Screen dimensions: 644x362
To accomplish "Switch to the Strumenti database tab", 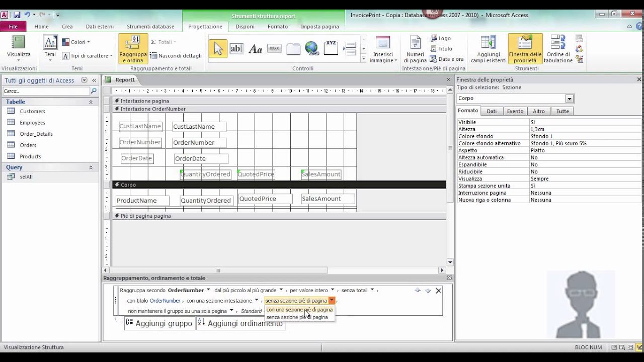I will 150,27.
